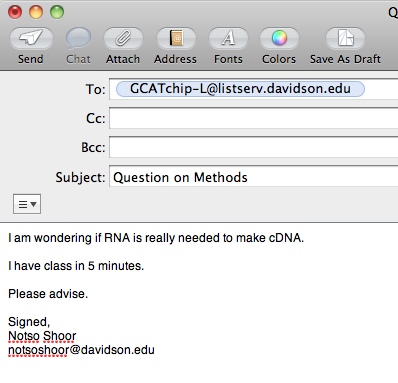
Task: Click inside the Bcc field
Action: point(254,147)
